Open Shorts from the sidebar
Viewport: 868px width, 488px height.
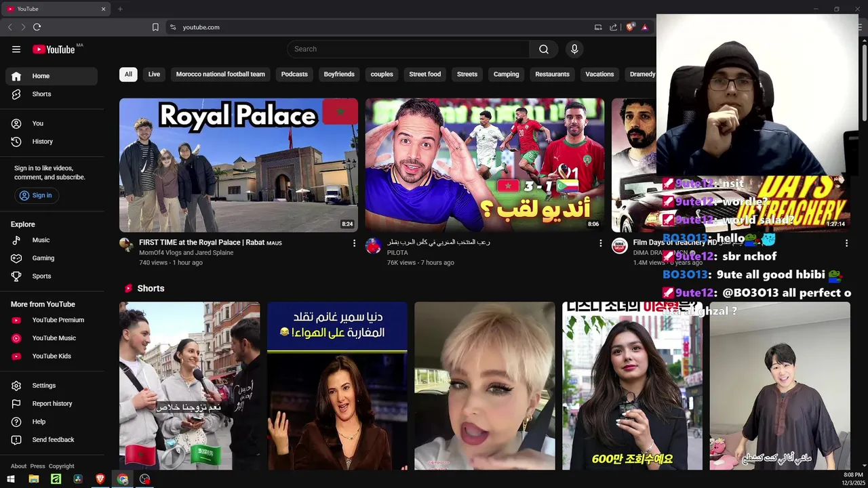point(52,94)
